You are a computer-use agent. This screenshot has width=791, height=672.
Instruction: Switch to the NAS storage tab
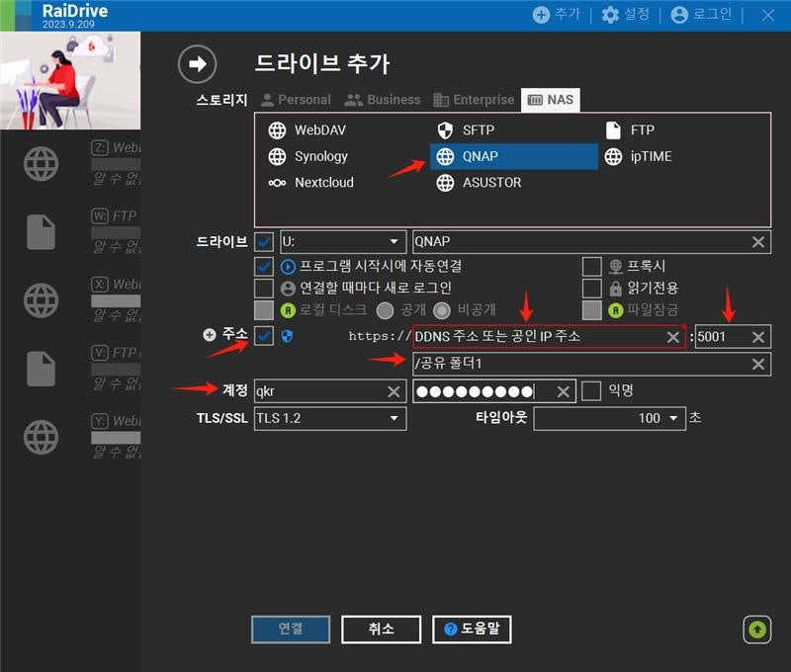click(551, 100)
